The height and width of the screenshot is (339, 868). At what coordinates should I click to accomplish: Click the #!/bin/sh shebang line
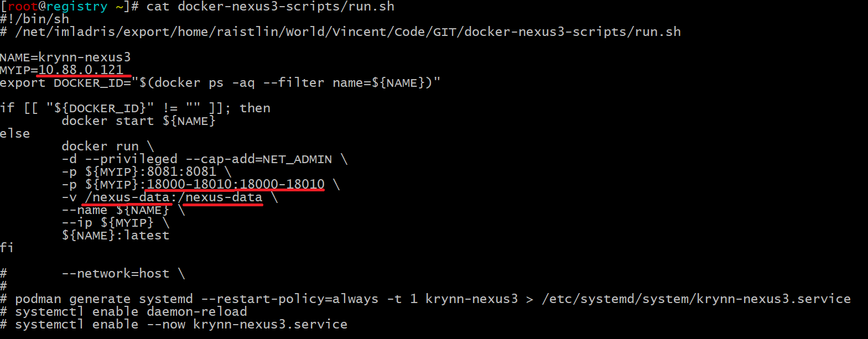pos(35,19)
